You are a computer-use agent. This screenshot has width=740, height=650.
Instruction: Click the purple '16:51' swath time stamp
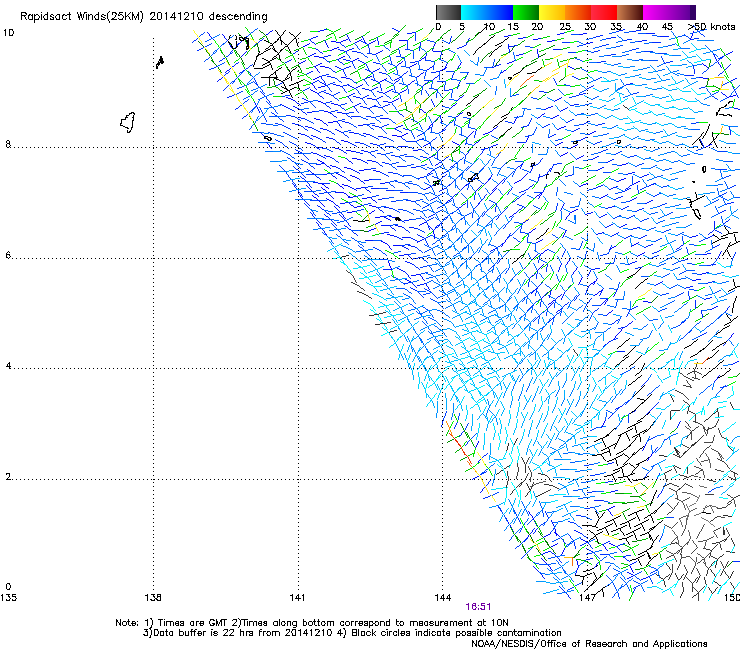[x=478, y=607]
